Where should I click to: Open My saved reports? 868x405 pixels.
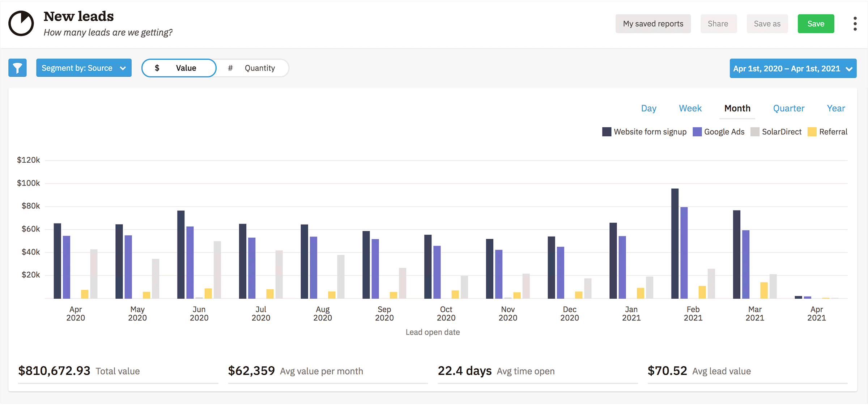(x=653, y=24)
